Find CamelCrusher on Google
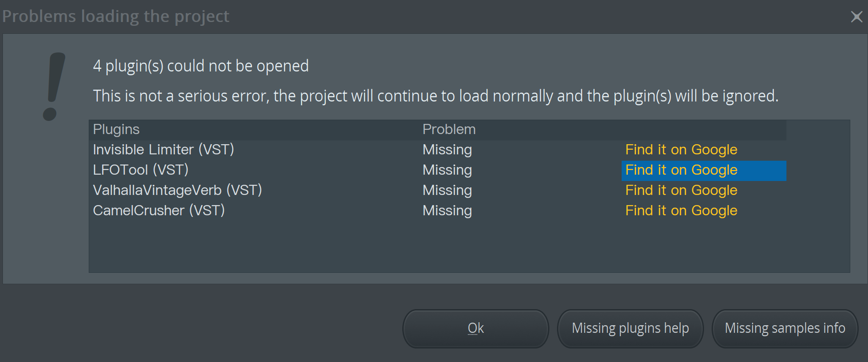 [x=681, y=211]
